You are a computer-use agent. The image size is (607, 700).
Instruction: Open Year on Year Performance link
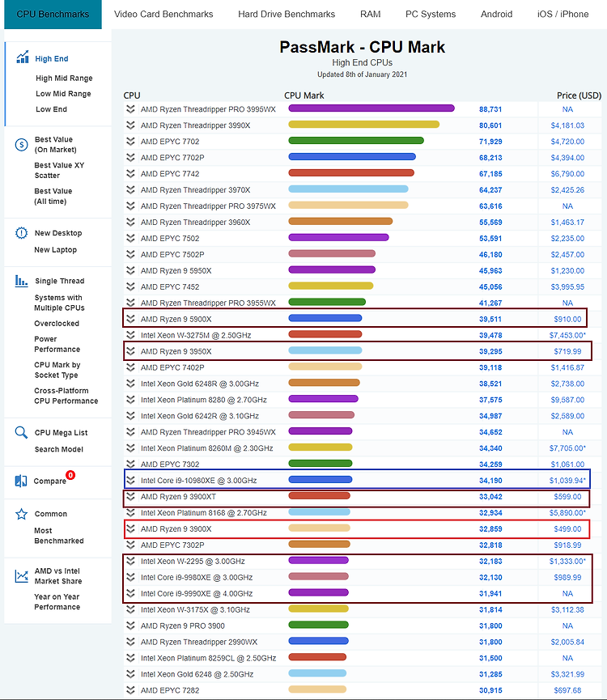click(x=57, y=602)
